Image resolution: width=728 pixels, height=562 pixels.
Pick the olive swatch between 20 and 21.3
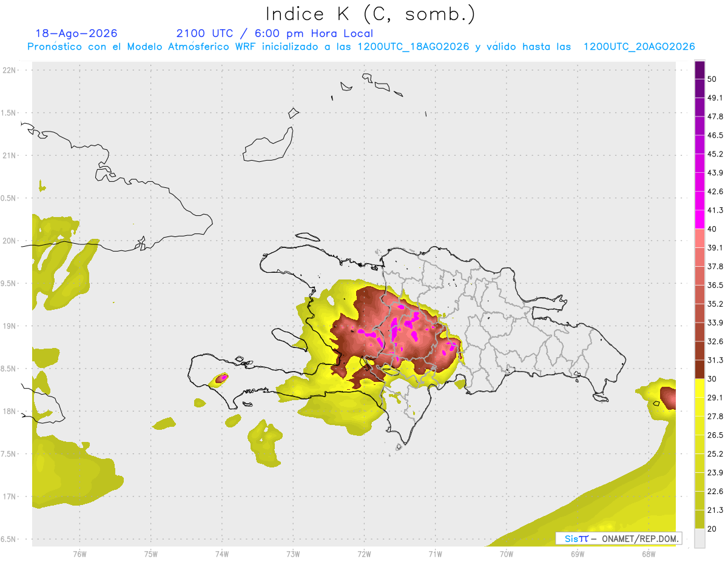[699, 520]
